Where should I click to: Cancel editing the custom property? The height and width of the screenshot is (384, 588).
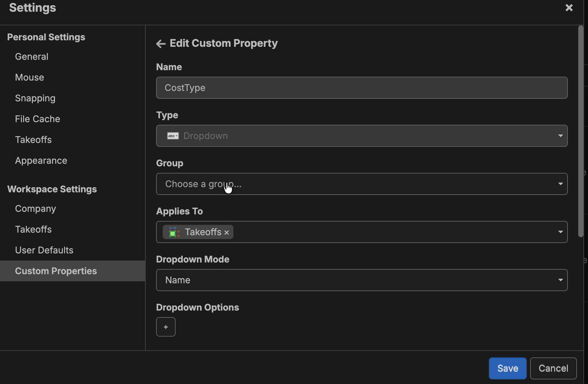click(x=553, y=368)
